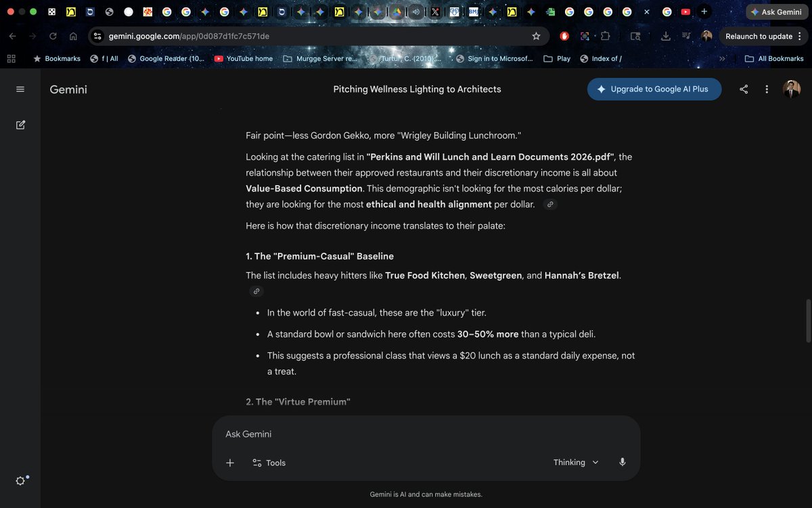Open Chrome profile avatar in toolbar
Image resolution: width=812 pixels, height=508 pixels.
coord(706,36)
